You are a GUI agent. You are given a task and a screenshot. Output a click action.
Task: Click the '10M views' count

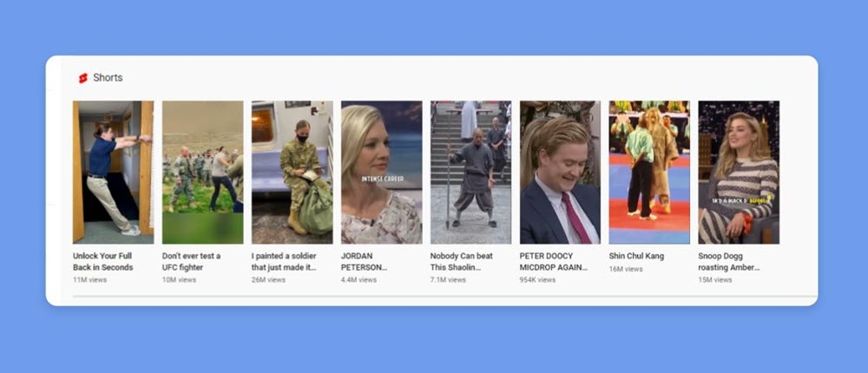[180, 280]
